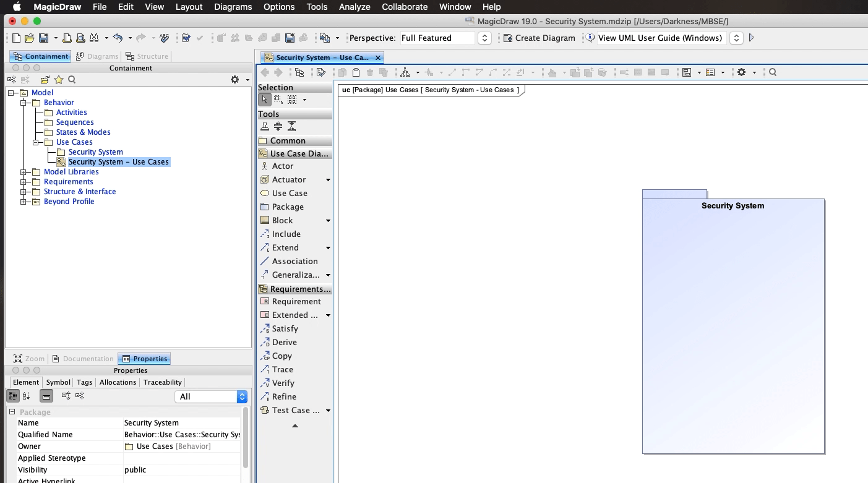Screen dimensions: 868x483
Task: Click the Save Project toolbar icon
Action: pyautogui.click(x=43, y=38)
